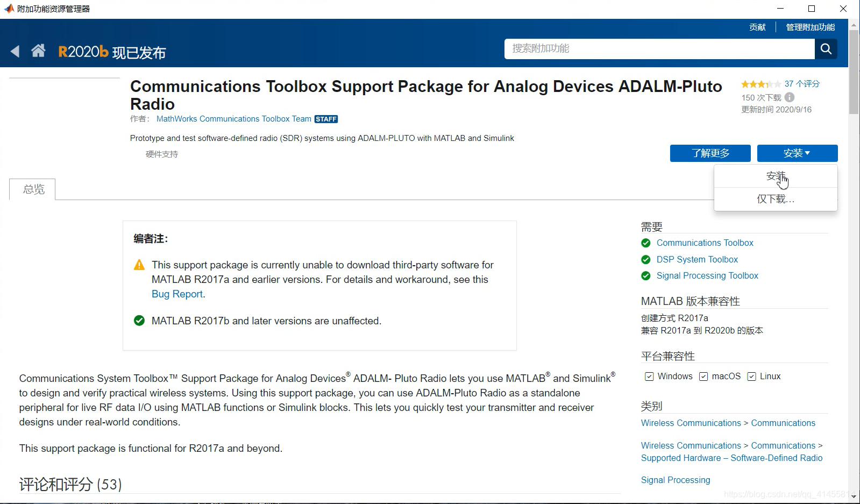Open the Add-On Explorer home icon
The height and width of the screenshot is (504, 860).
[x=38, y=51]
